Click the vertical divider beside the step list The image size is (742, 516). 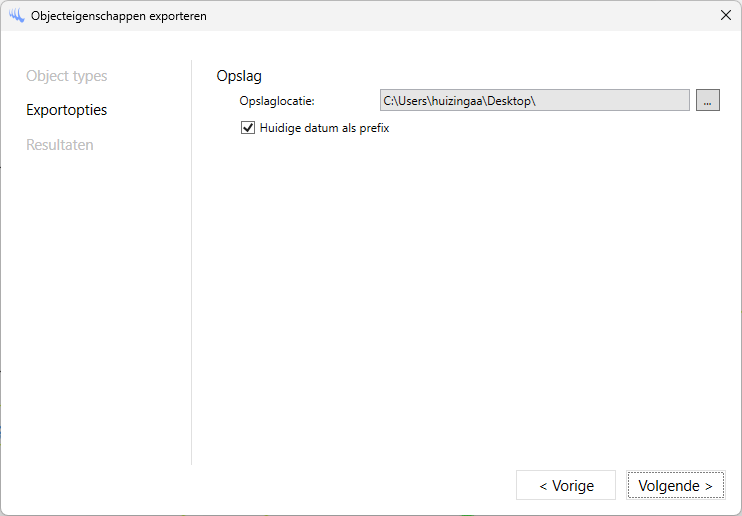[x=192, y=262]
